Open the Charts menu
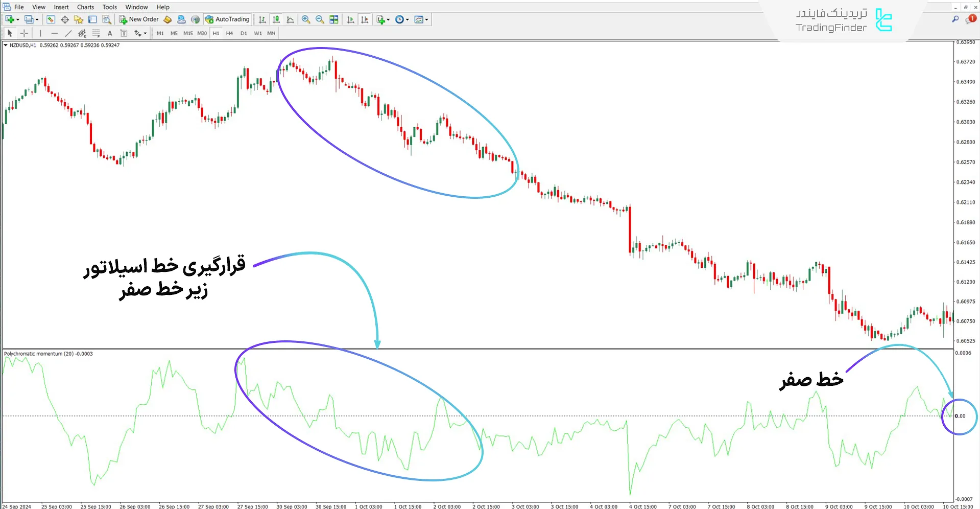The height and width of the screenshot is (509, 980). click(x=85, y=7)
